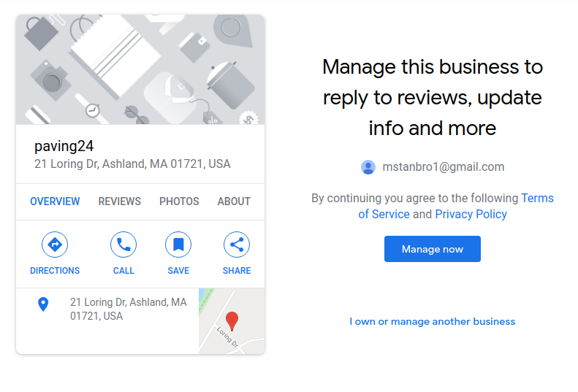Click the SAVE label
Image resolution: width=578 pixels, height=392 pixels.
(178, 270)
